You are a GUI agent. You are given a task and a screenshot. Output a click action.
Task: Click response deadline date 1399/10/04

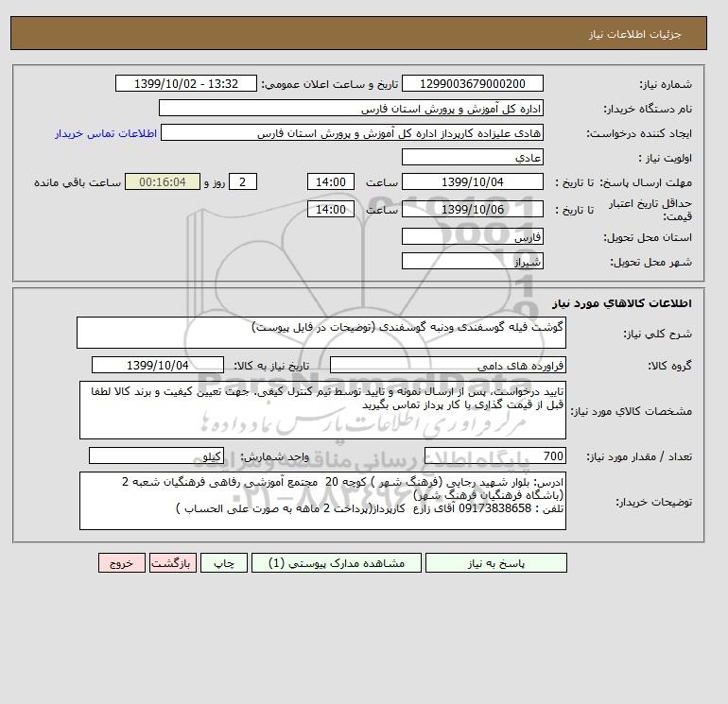pyautogui.click(x=472, y=182)
